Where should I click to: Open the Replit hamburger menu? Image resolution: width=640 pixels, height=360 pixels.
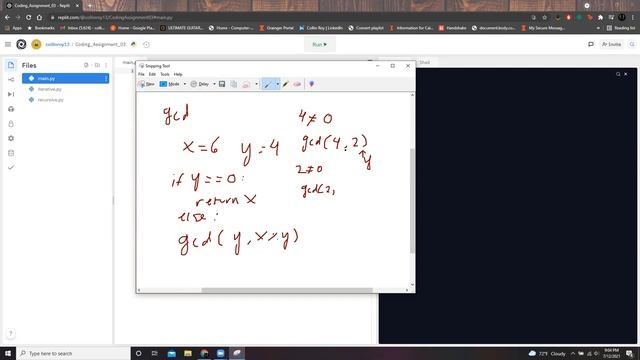point(8,44)
